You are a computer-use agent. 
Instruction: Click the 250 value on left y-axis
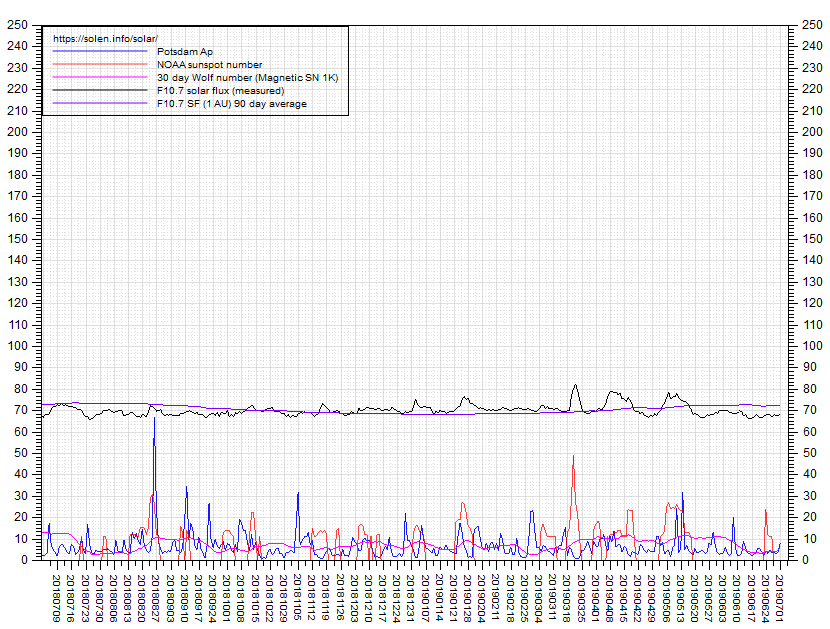(x=17, y=25)
